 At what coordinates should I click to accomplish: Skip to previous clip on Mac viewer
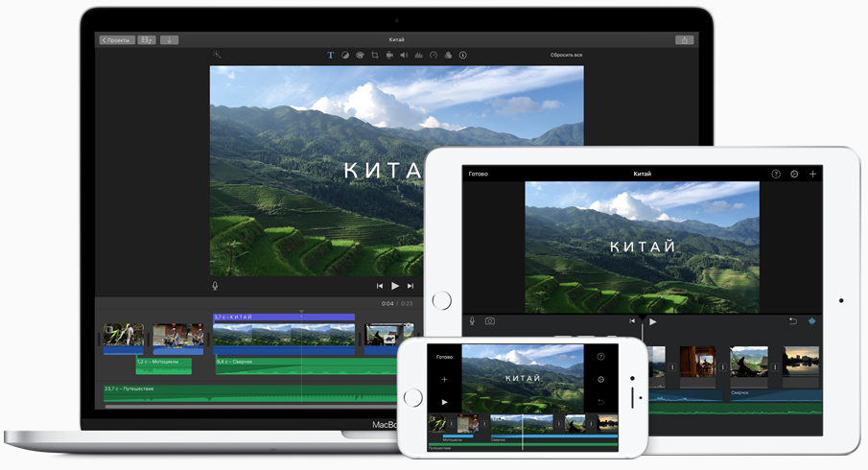pos(379,286)
